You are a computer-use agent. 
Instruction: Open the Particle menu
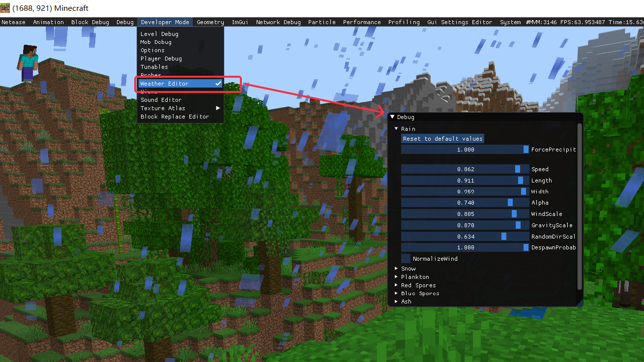click(322, 22)
